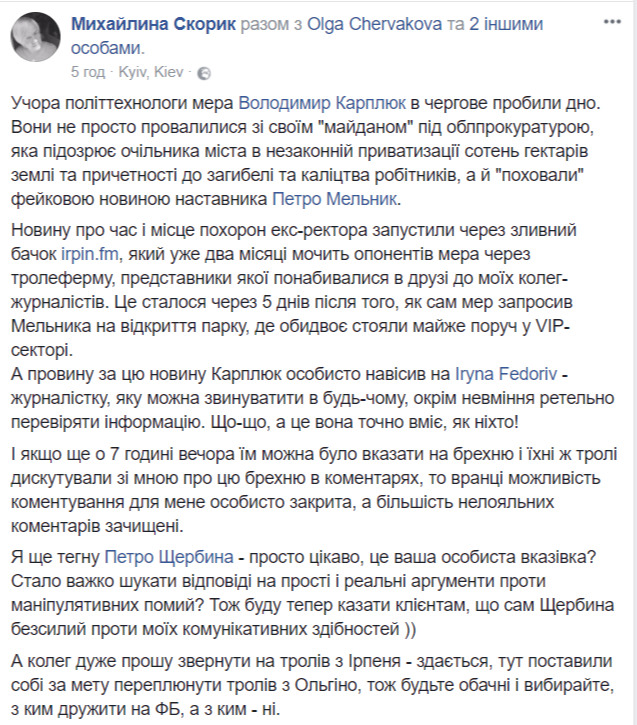The height and width of the screenshot is (725, 637).
Task: Open the Iryna Fedoriv profile mention
Action: [506, 374]
